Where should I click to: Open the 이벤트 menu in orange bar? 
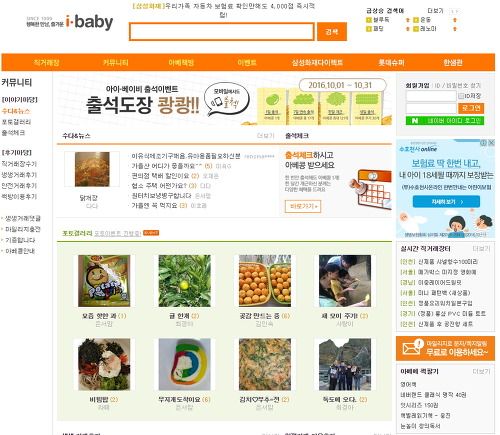(x=247, y=63)
